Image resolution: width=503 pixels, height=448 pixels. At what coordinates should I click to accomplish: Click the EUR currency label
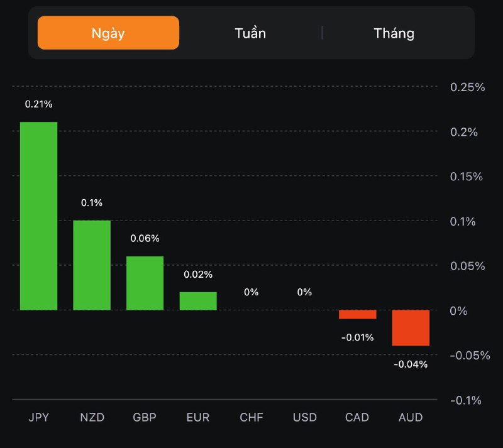pos(198,417)
